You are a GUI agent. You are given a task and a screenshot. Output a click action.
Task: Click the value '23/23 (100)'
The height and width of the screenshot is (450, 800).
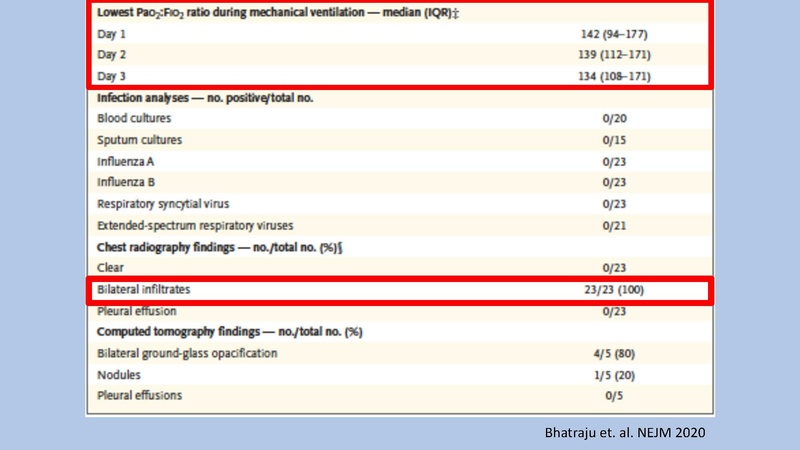pos(614,290)
